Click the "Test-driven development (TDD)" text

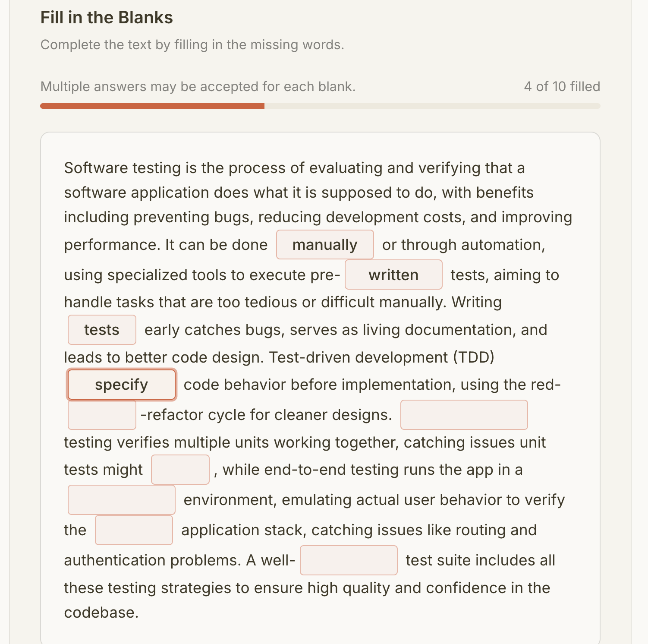pyautogui.click(x=381, y=357)
